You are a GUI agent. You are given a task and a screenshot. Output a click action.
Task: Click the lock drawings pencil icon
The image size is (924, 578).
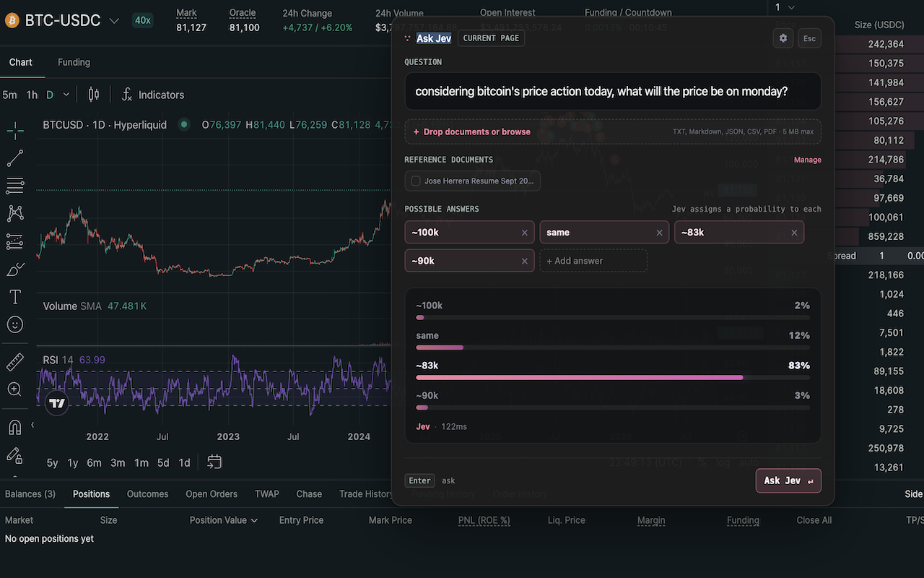[15, 454]
